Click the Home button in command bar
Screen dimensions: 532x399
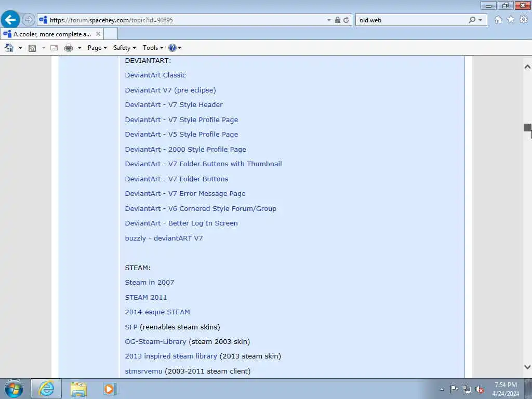[9, 48]
